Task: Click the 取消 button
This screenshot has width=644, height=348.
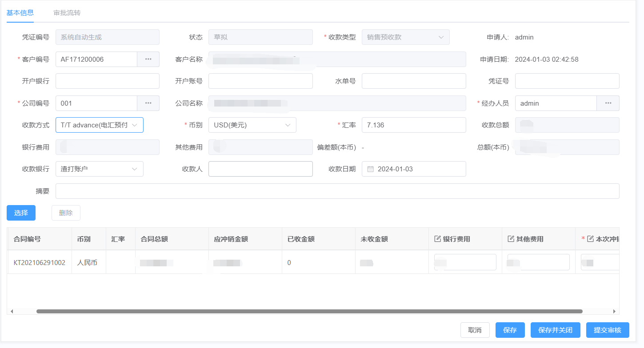Action: click(475, 330)
